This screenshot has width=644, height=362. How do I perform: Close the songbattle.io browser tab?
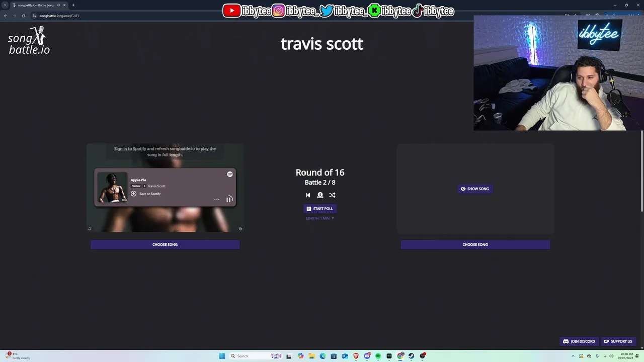point(64,5)
